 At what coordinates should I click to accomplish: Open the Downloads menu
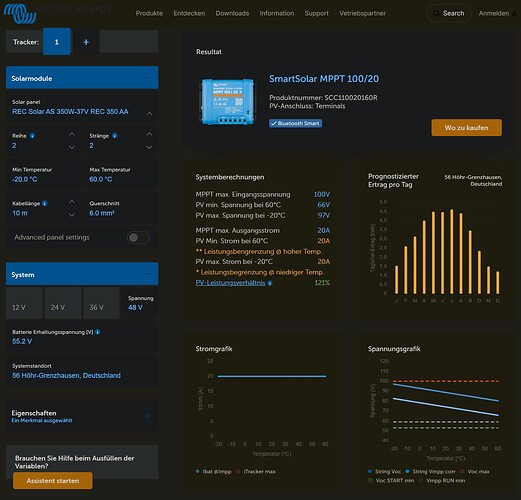pos(232,13)
